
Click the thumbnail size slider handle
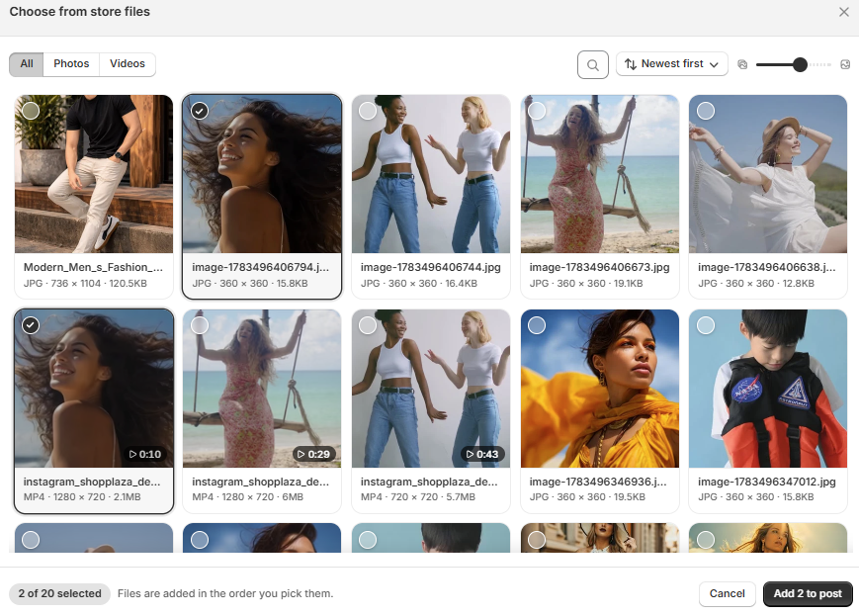[800, 64]
